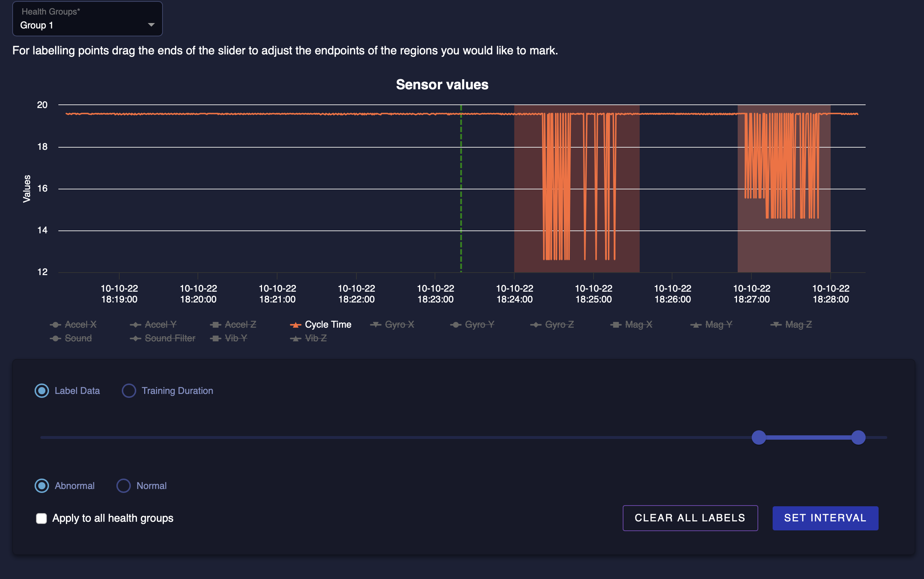Show the Accel Z series label
The image size is (924, 579).
pos(240,325)
